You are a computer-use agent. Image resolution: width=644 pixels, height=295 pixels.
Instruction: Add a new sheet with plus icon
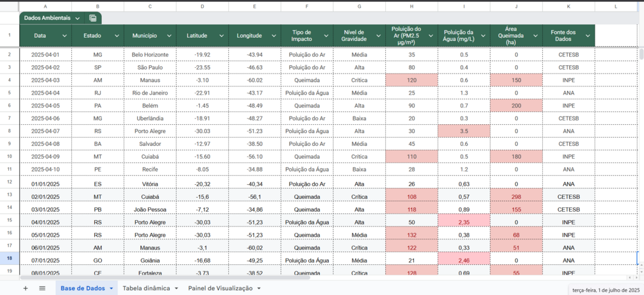tap(26, 289)
